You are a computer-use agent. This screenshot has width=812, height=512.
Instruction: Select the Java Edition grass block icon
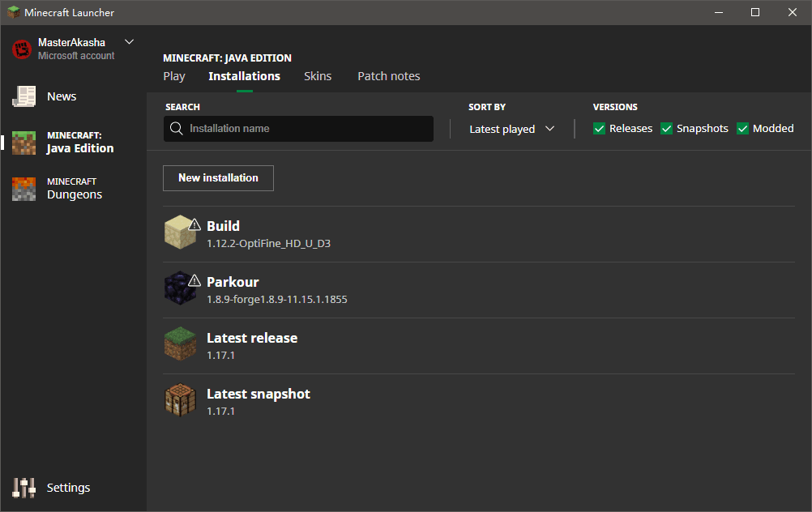24,143
